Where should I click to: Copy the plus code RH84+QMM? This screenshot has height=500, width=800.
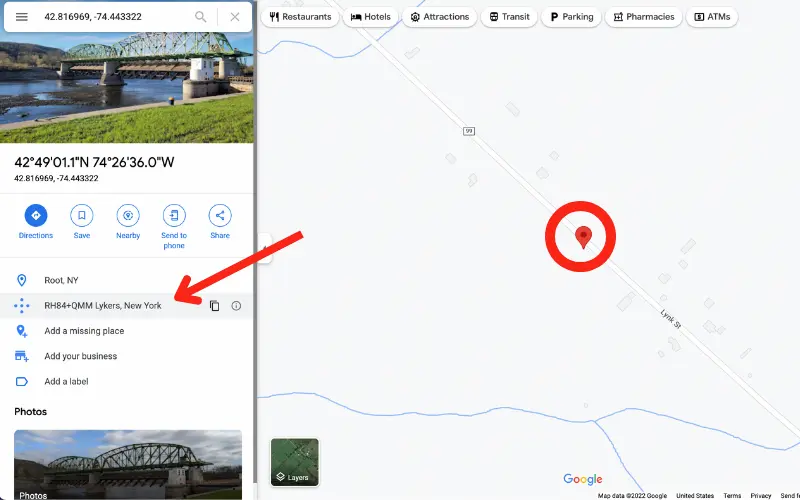(x=215, y=306)
